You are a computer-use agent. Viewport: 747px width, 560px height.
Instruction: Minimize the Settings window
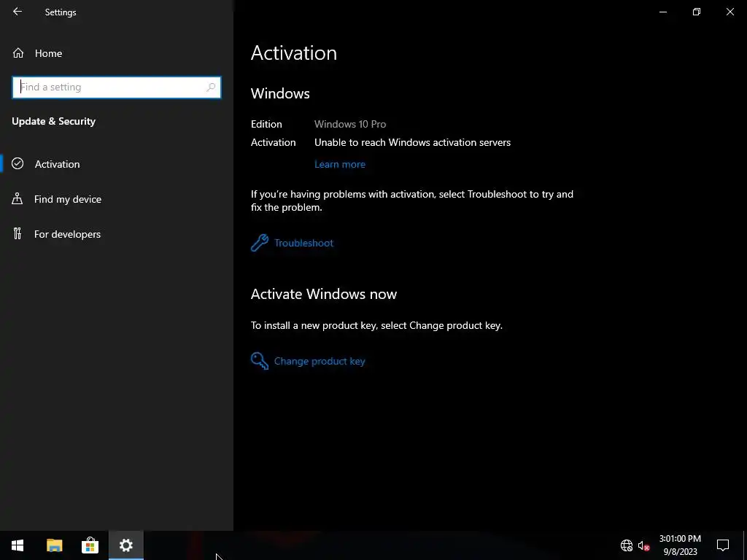(x=662, y=12)
